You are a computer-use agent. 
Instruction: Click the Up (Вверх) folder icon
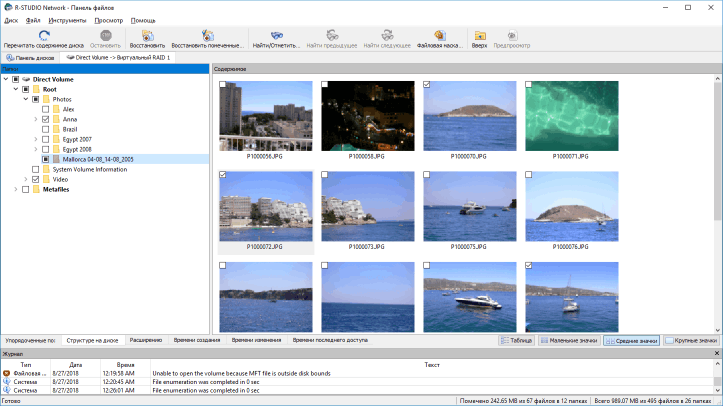point(480,35)
